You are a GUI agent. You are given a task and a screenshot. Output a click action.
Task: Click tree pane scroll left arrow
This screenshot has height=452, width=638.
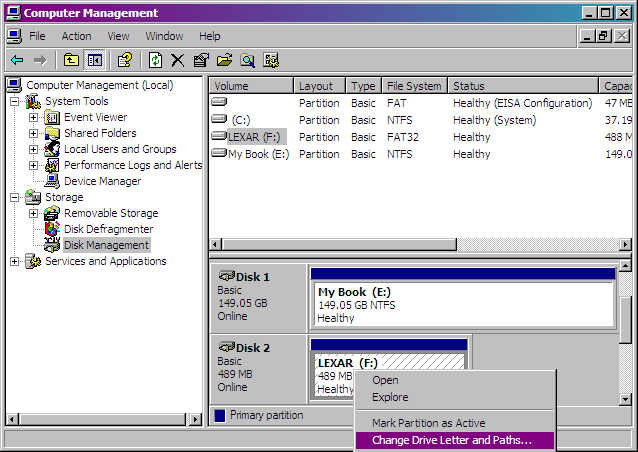12,419
